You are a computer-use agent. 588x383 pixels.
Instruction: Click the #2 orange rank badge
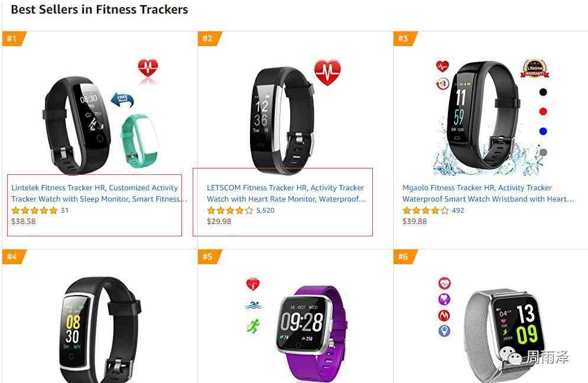(209, 38)
